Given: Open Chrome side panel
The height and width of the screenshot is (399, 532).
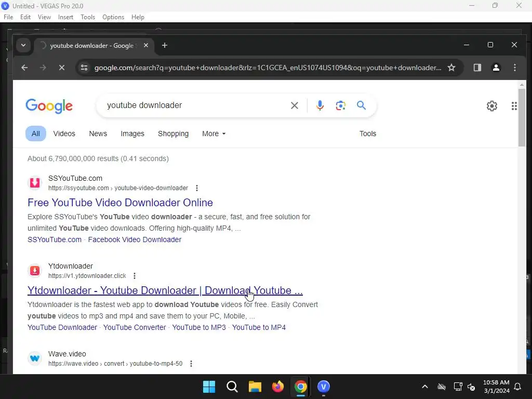Looking at the screenshot, I should (x=477, y=68).
